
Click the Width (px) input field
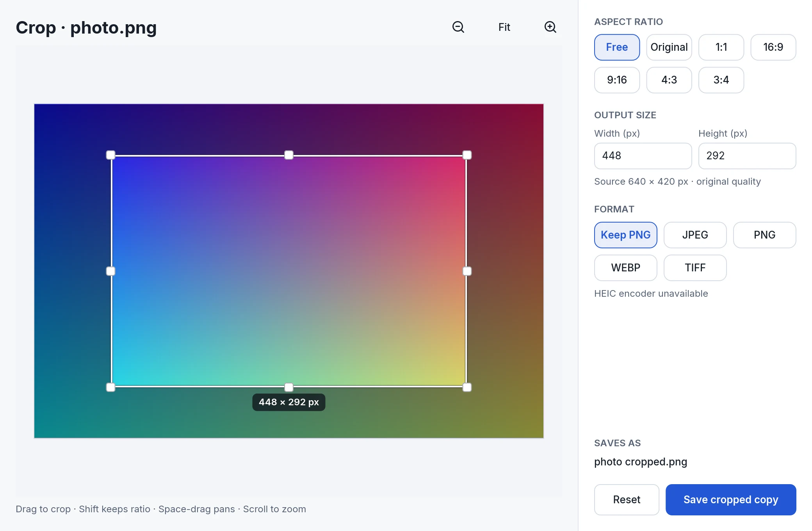point(643,156)
